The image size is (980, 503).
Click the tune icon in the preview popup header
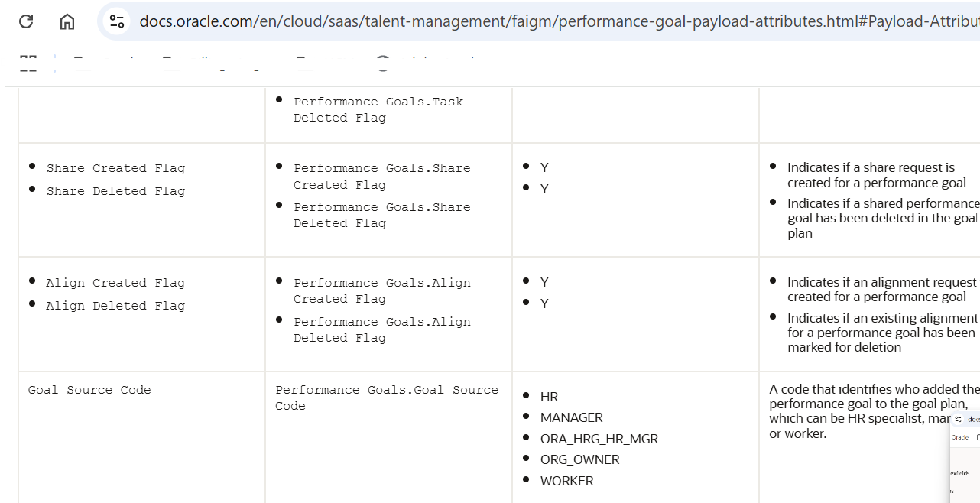tap(958, 419)
